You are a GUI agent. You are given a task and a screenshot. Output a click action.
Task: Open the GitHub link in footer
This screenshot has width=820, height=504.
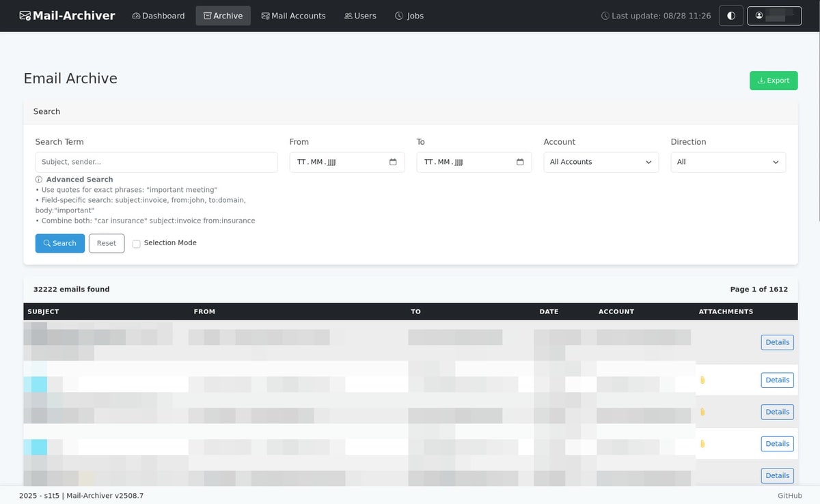click(x=789, y=496)
